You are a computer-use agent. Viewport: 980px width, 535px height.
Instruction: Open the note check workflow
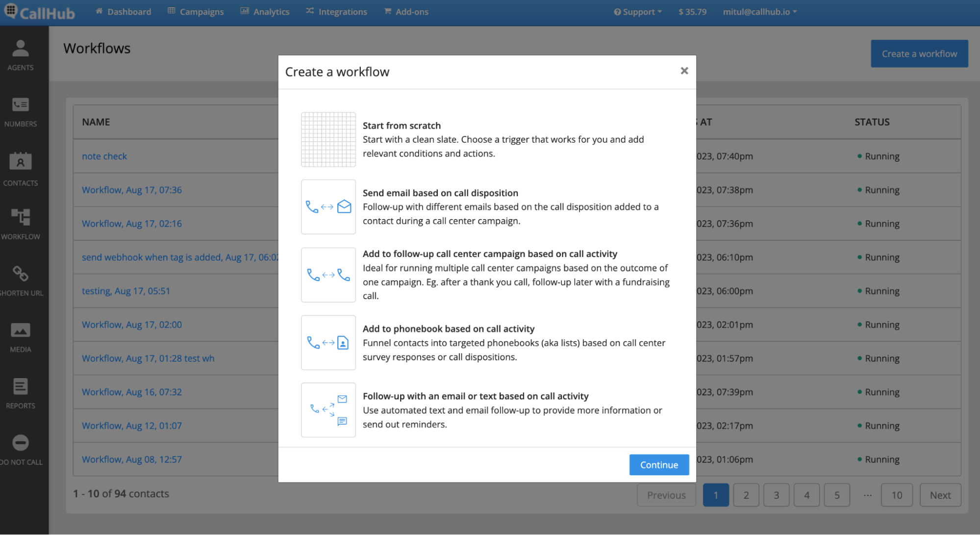104,156
